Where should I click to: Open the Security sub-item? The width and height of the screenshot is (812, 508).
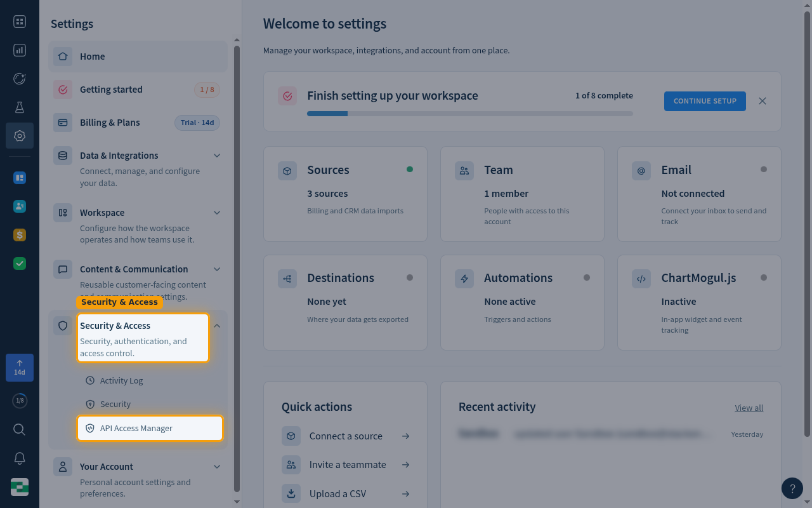(x=150, y=404)
